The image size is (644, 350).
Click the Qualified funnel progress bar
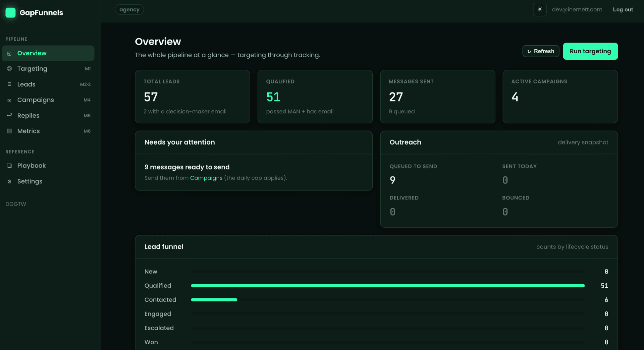[x=388, y=286]
